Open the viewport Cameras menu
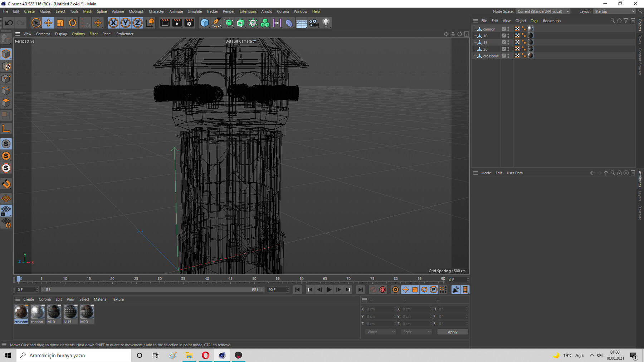This screenshot has width=644, height=362. point(43,34)
